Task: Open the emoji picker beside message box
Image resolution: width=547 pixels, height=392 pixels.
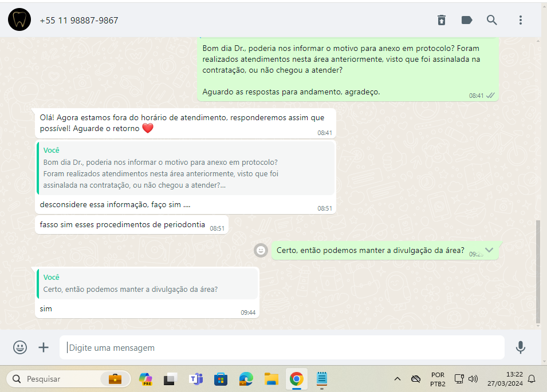Action: 20,347
